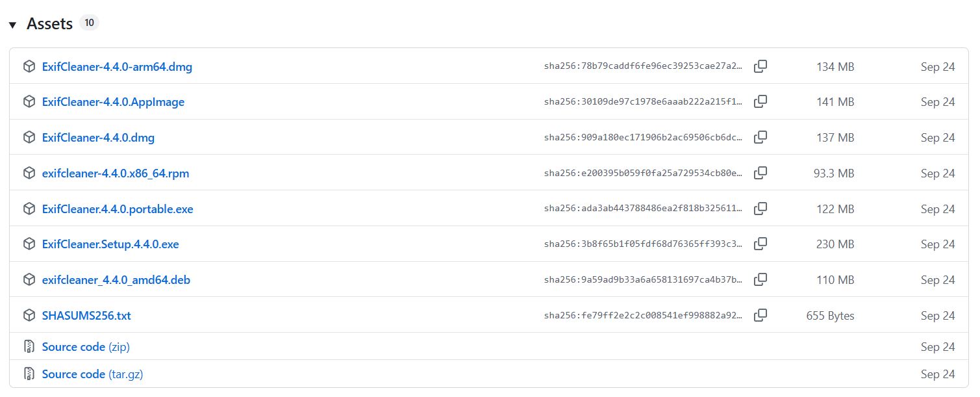Copy sha256 hash for ExifCleaner.4.4.0.portable.exe
The width and height of the screenshot is (980, 397).
coord(760,209)
